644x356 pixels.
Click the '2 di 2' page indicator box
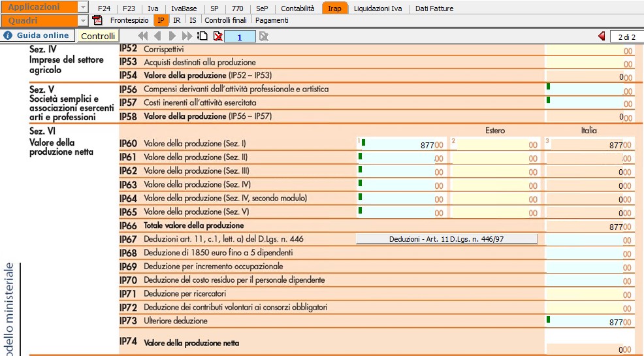pyautogui.click(x=627, y=37)
